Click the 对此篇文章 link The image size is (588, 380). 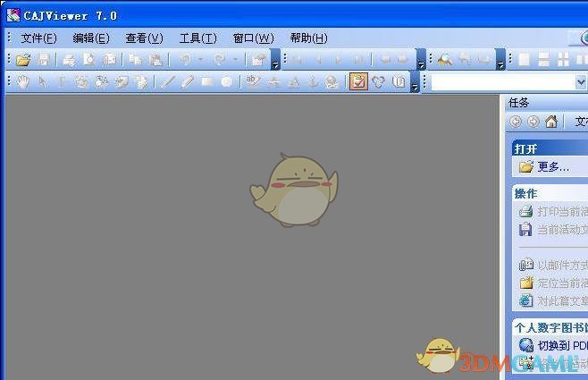pyautogui.click(x=563, y=300)
